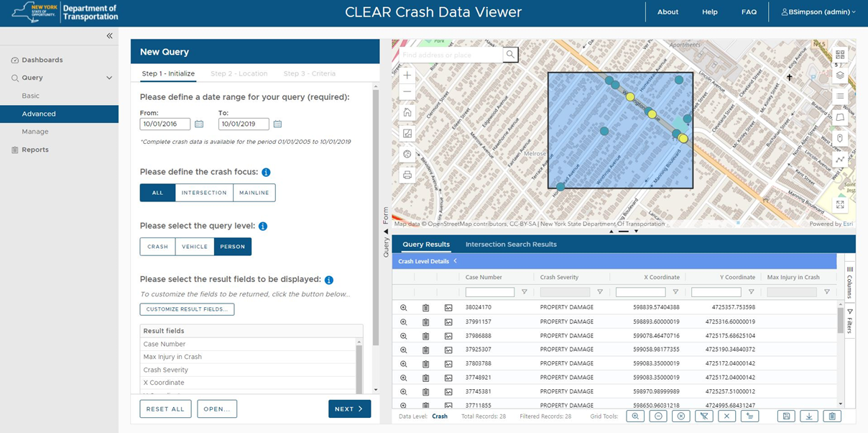Click the clear filters icon in Grid Tools
The height and width of the screenshot is (433, 868).
(x=704, y=416)
